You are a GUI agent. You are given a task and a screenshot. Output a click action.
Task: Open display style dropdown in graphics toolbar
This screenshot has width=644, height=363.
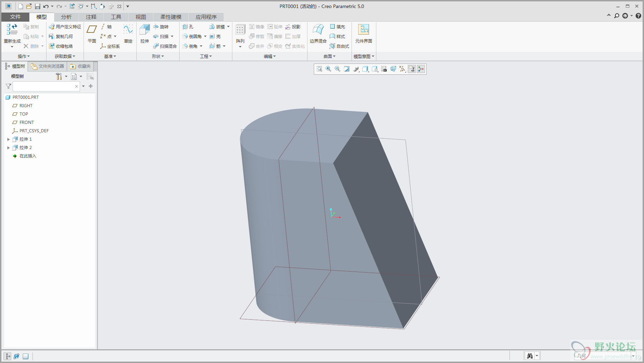click(x=365, y=69)
